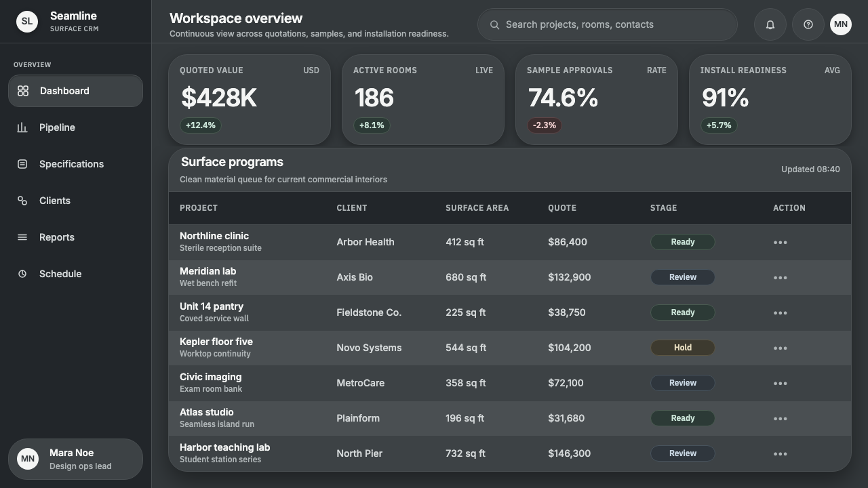Open the Install Readiness 91% card
Image resolution: width=868 pixels, height=488 pixels.
pyautogui.click(x=770, y=100)
